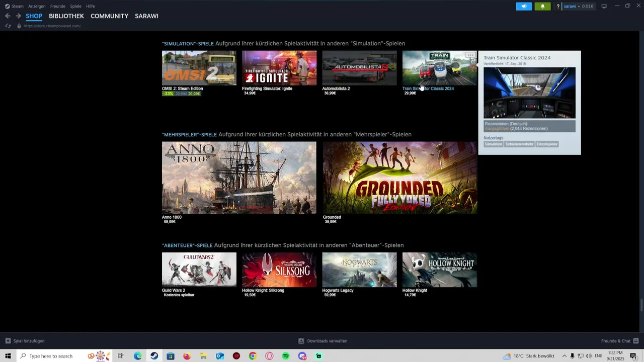
Task: Open Anno 1800 banner
Action: pyautogui.click(x=239, y=177)
